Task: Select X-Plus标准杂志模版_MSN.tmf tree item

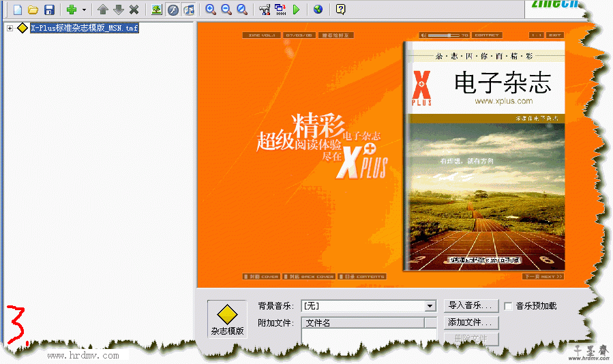Action: (x=85, y=28)
